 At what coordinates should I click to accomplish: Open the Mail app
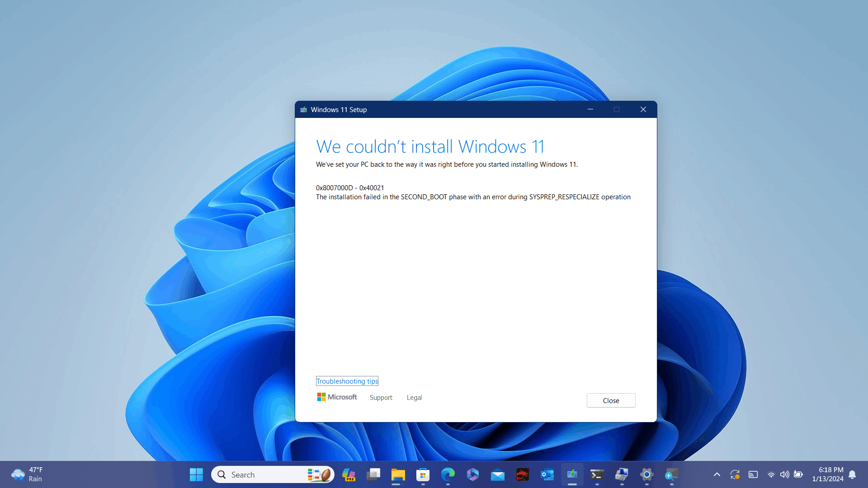pos(498,474)
